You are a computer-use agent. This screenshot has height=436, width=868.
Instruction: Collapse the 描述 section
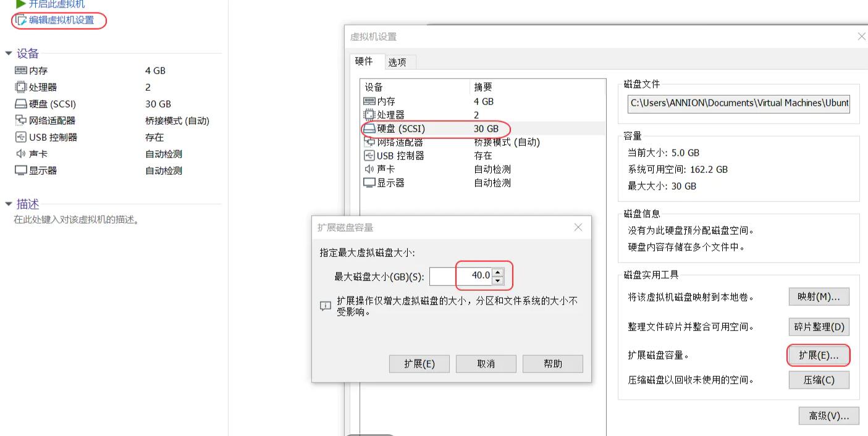pos(8,204)
